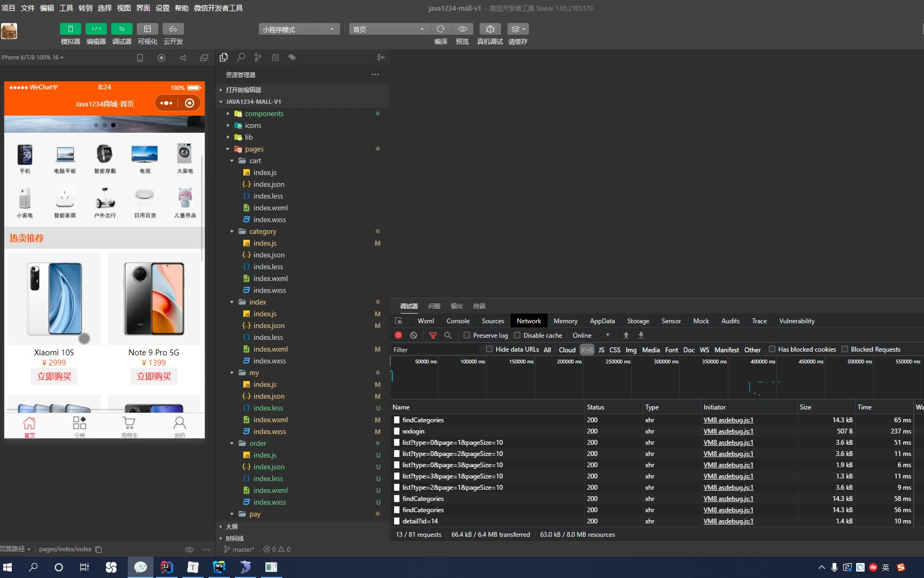
Task: Toggle the network filter funnel icon
Action: [433, 335]
